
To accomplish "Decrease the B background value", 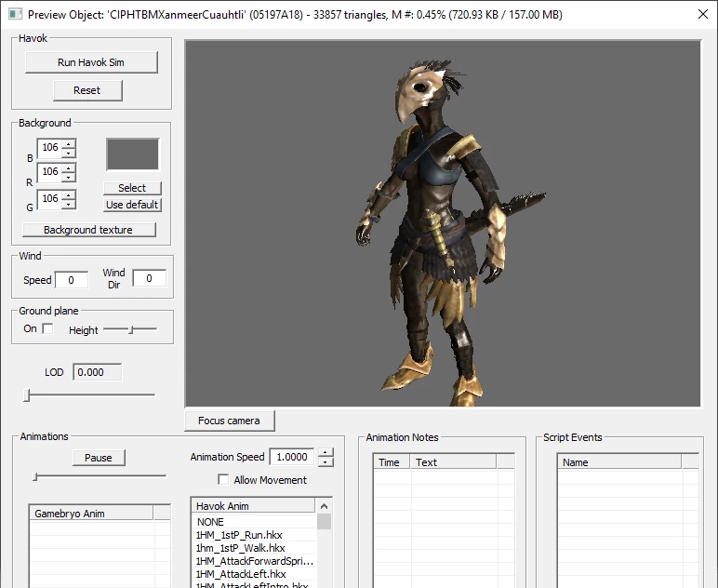I will [69, 153].
